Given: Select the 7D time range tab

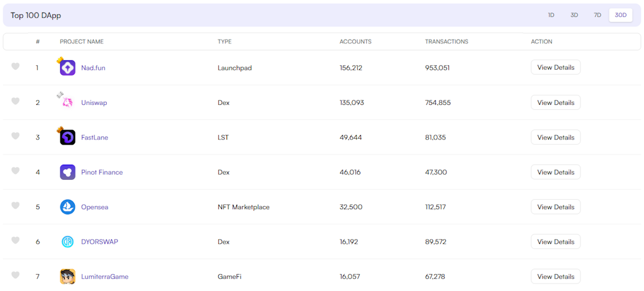Looking at the screenshot, I should tap(597, 15).
